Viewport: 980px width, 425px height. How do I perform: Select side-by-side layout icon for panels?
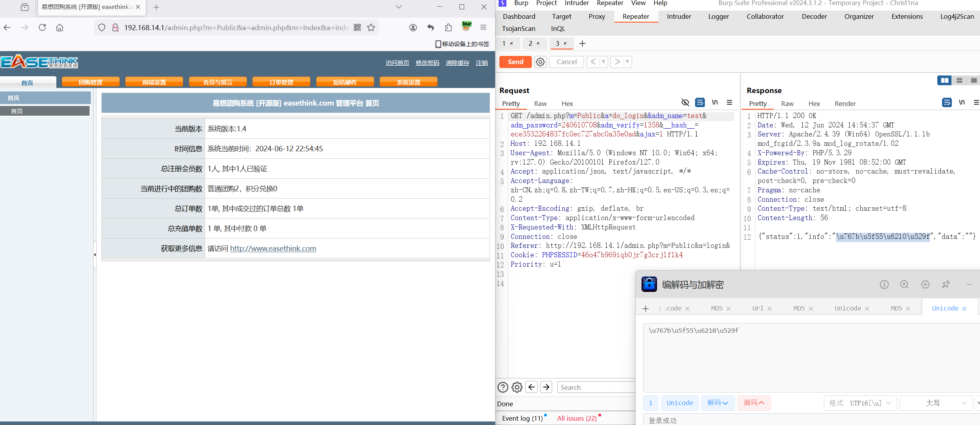[944, 80]
